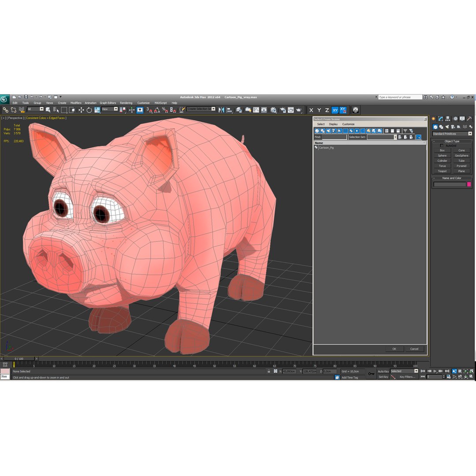This screenshot has height=476, width=476.
Task: Click the Find input field
Action: pyautogui.click(x=334, y=137)
